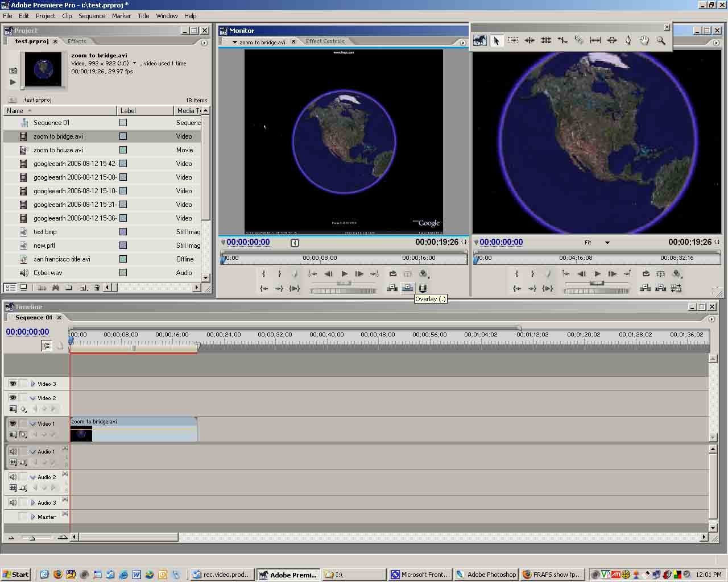Open the Microsoft FrontPage taskbar button
728x582 pixels.
(421, 575)
